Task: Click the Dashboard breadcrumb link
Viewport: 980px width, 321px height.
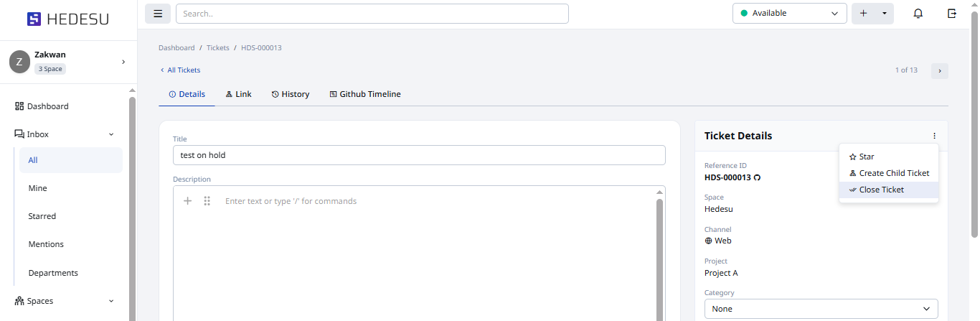Action: 176,48
